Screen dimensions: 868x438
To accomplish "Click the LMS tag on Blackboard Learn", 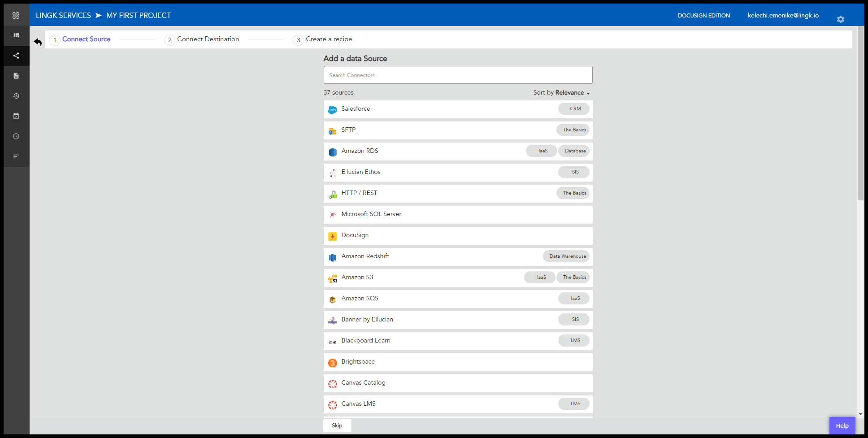I will pos(574,340).
